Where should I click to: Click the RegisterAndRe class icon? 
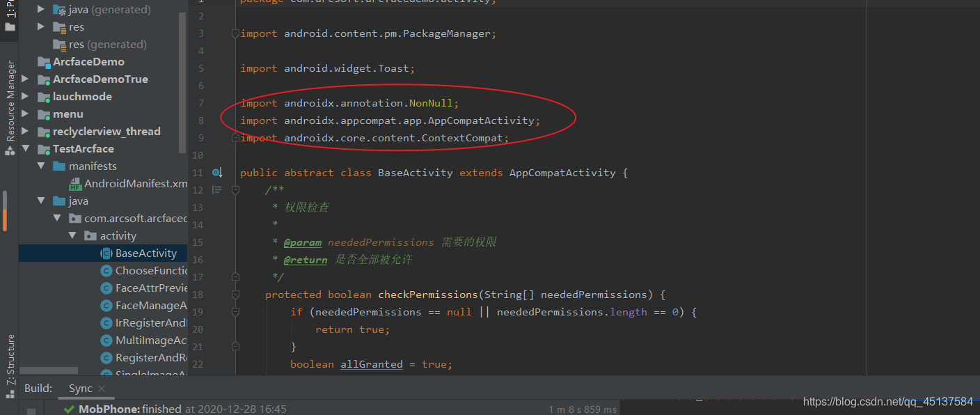coord(106,358)
